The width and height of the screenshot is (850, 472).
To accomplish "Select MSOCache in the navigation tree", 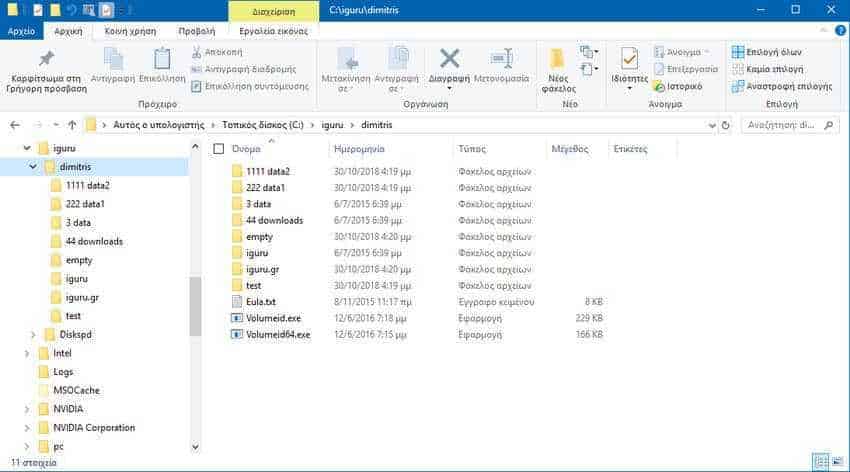I will [76, 390].
